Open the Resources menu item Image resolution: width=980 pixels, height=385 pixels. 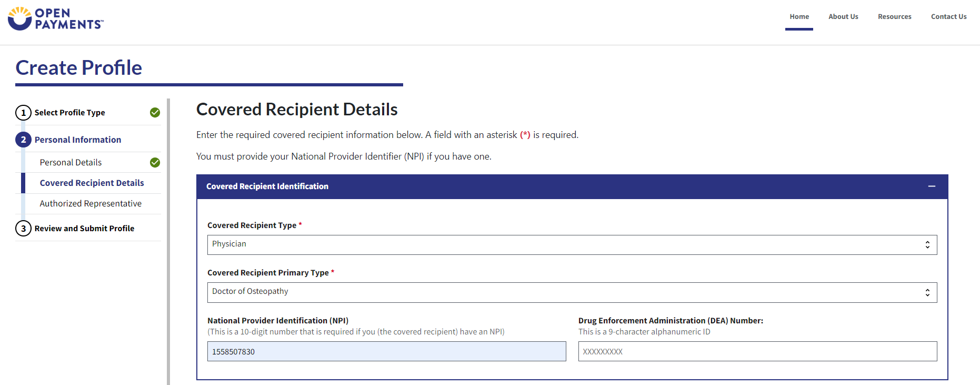pyautogui.click(x=894, y=17)
